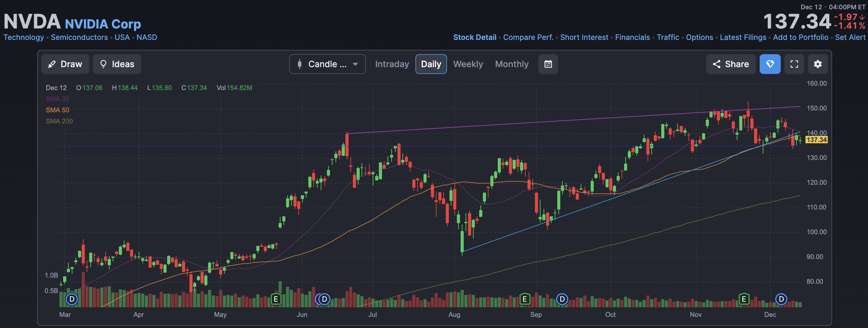Switch to Intraday timeframe

[392, 64]
